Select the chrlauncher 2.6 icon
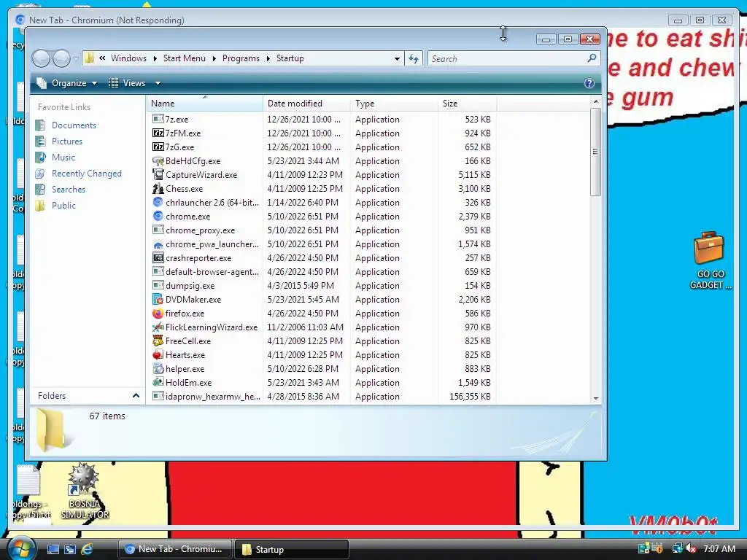 158,202
